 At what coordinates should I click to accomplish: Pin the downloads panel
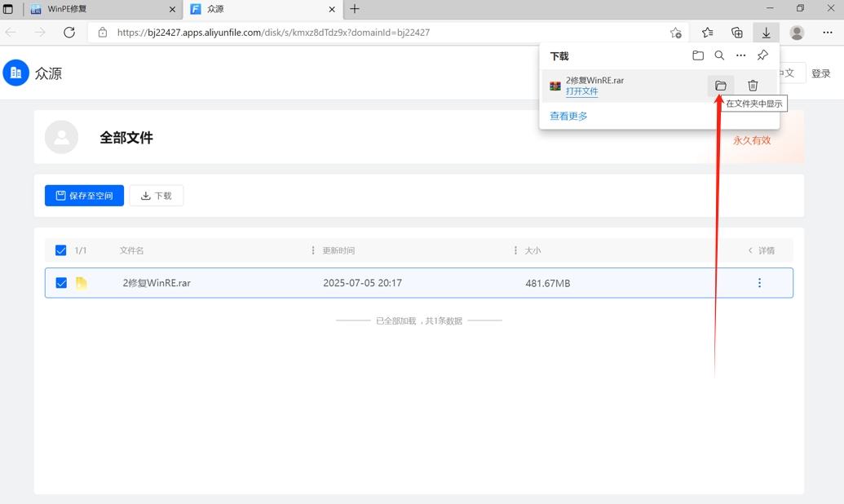pos(762,56)
